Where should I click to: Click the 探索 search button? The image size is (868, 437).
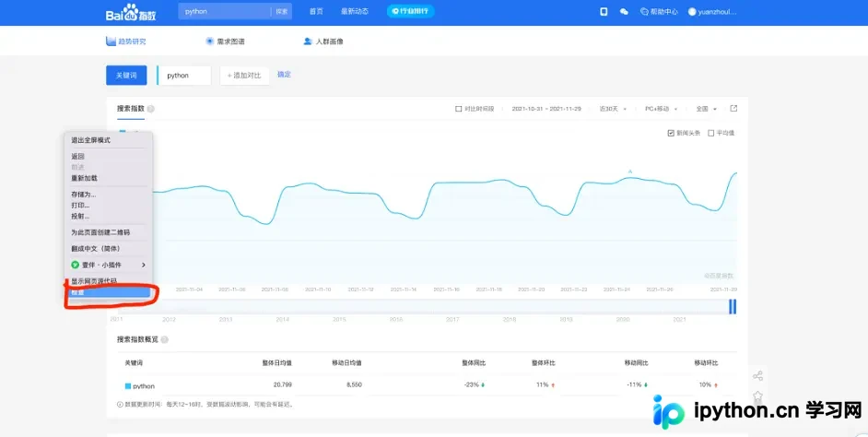coord(281,12)
